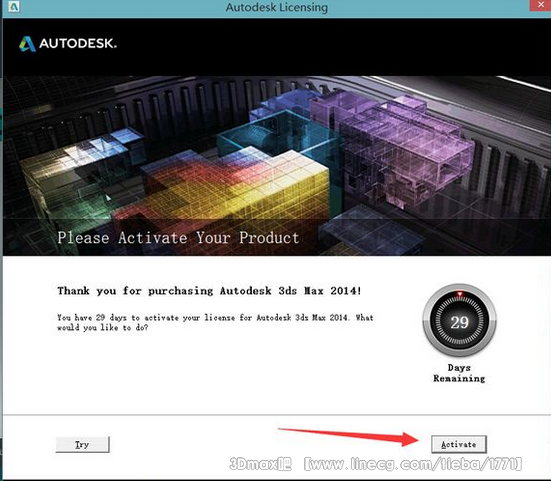Click the Please Activate Your Product heading
Screen dimensions: 551x481
[178, 238]
